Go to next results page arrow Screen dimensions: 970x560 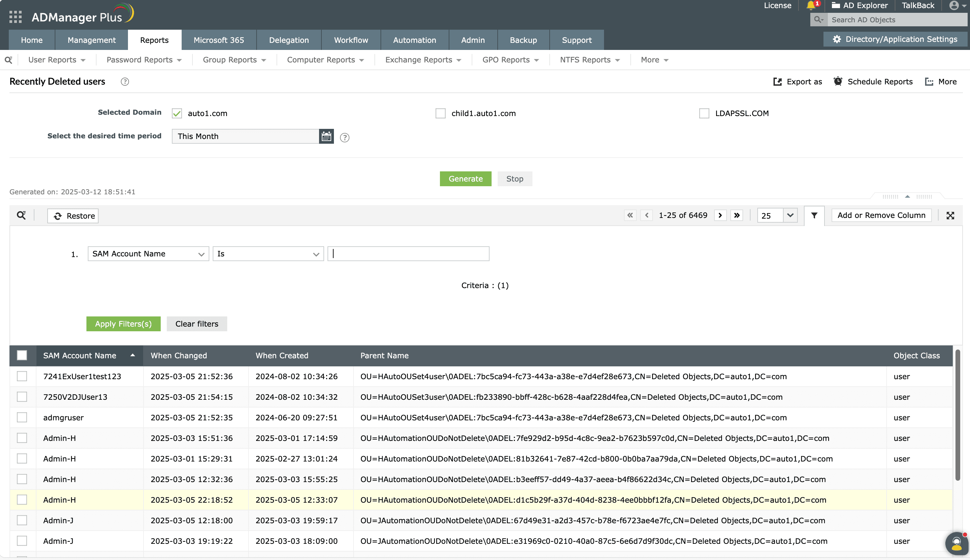pos(720,215)
